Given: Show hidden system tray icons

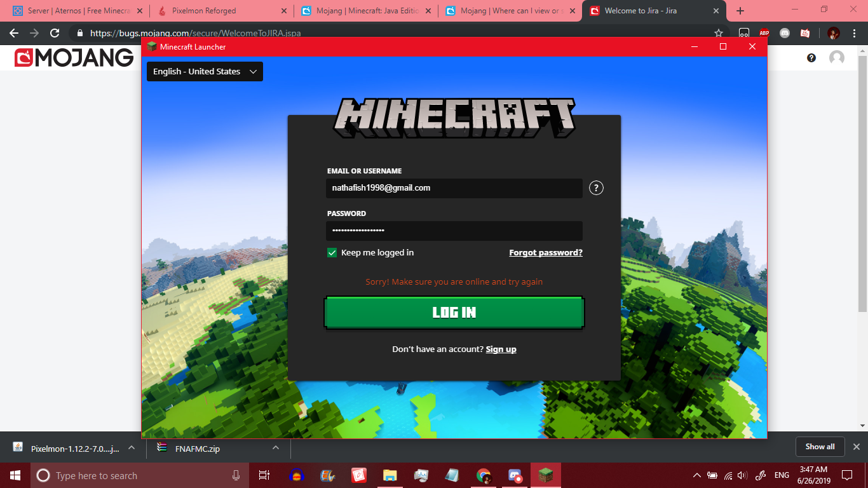Looking at the screenshot, I should point(697,475).
